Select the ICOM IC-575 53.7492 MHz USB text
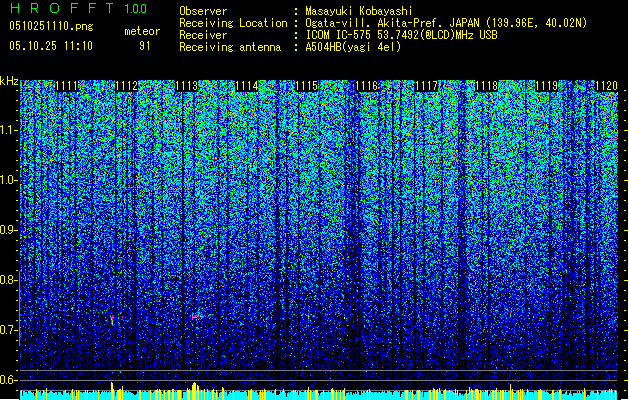Image resolution: width=629 pixels, height=400 pixels. (401, 35)
